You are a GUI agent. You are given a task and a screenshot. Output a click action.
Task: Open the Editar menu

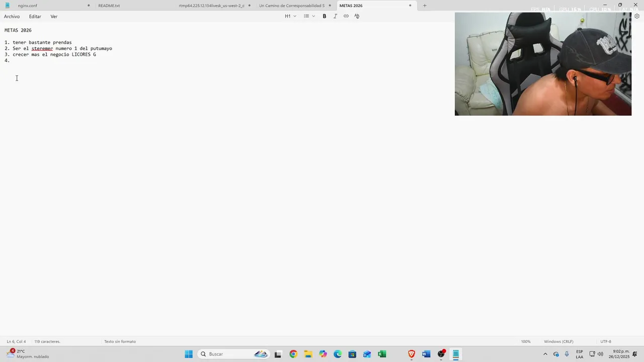(x=35, y=17)
